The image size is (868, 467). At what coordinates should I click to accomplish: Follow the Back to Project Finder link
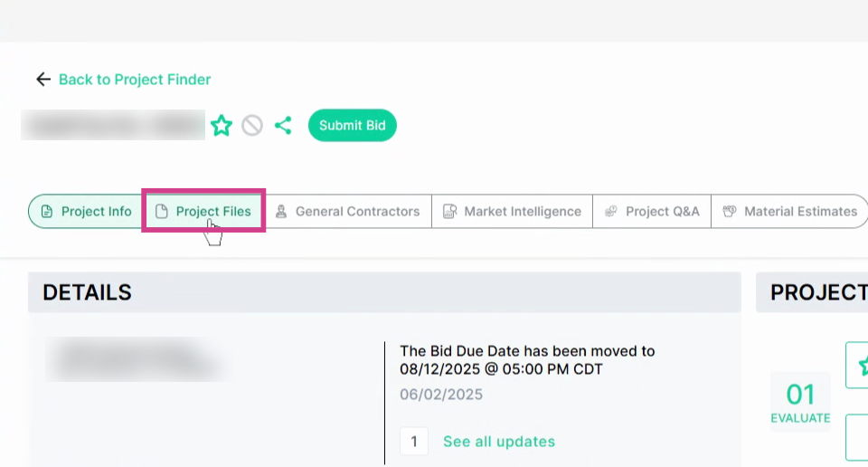(x=135, y=80)
